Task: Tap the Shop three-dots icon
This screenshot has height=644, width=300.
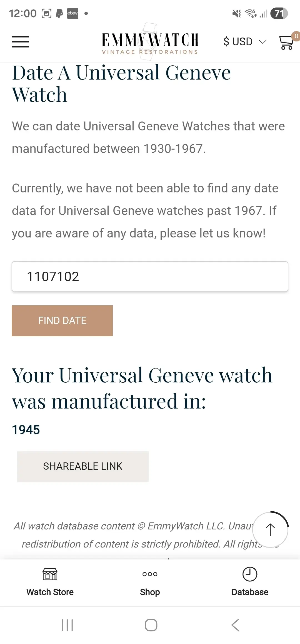Action: [x=150, y=574]
